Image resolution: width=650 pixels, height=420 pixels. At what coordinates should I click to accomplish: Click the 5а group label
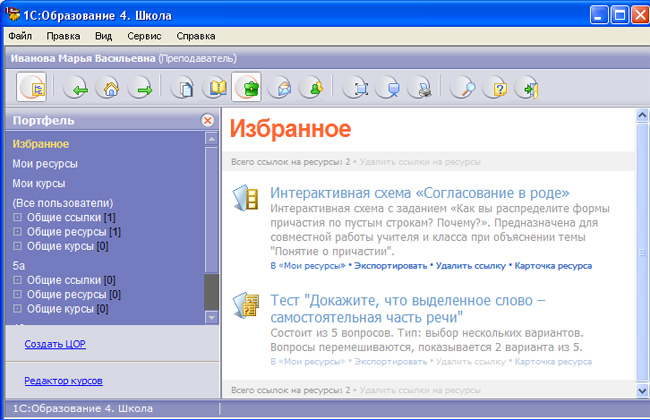[x=19, y=266]
